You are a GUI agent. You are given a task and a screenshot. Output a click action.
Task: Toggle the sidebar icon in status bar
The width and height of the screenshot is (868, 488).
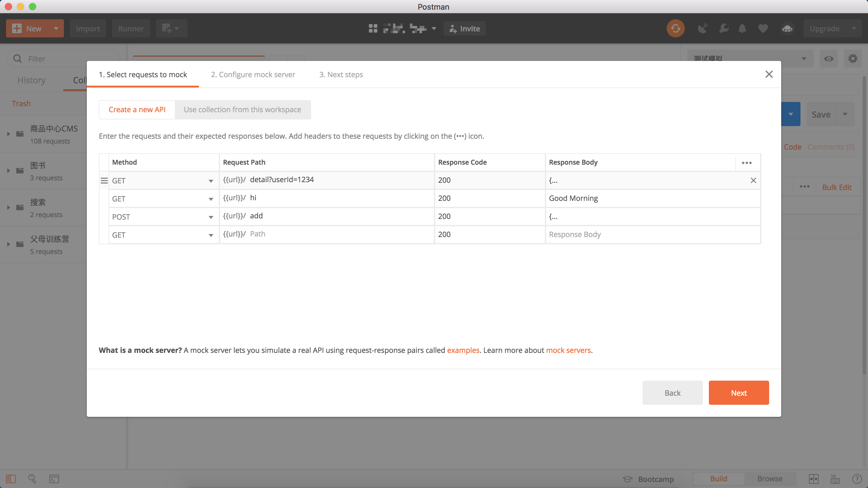tap(11, 479)
